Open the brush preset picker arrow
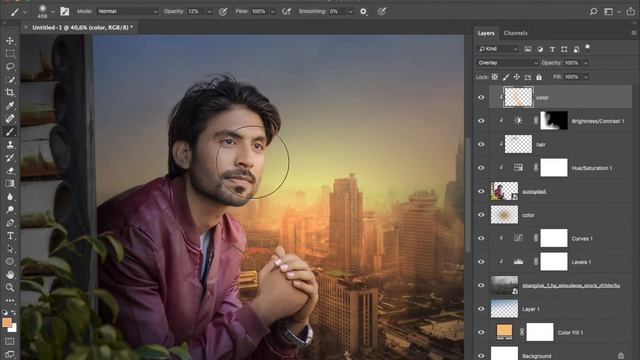This screenshot has height=360, width=640. tap(53, 12)
